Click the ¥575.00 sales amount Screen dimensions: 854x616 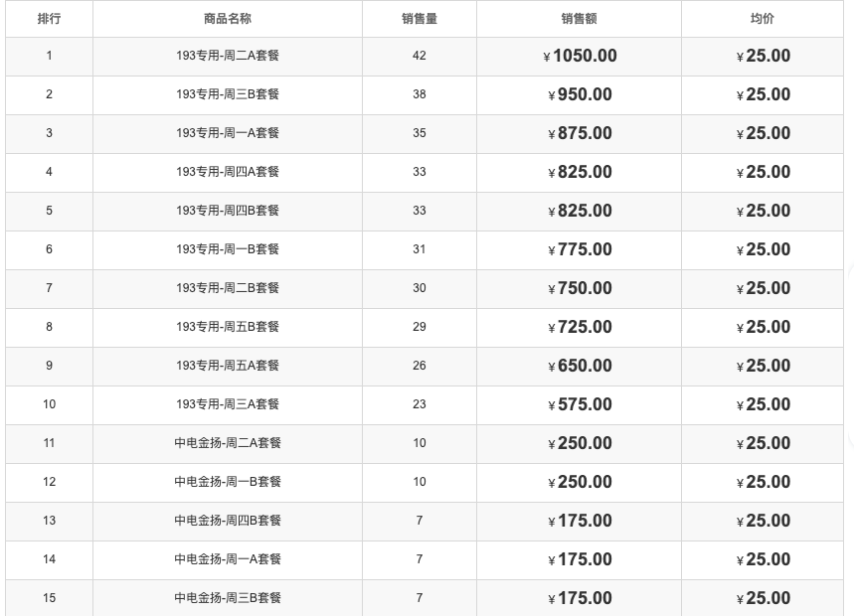[x=580, y=405]
